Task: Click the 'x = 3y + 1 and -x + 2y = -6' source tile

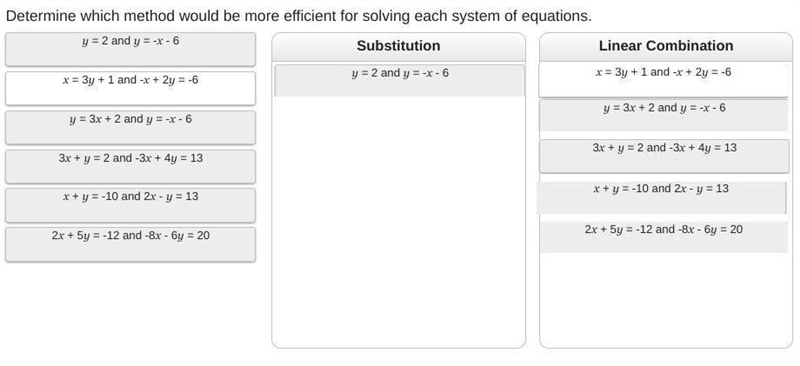Action: point(130,88)
